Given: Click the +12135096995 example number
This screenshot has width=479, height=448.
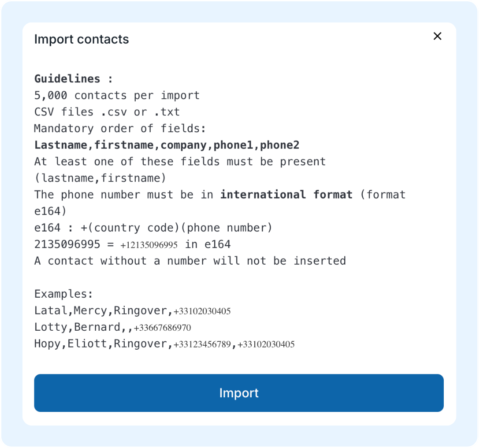Looking at the screenshot, I should click(149, 245).
